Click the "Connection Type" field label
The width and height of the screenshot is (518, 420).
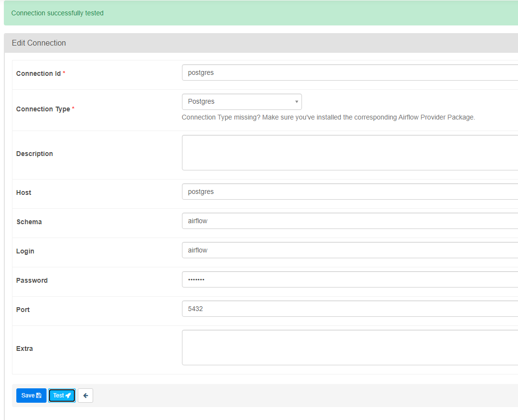(43, 109)
